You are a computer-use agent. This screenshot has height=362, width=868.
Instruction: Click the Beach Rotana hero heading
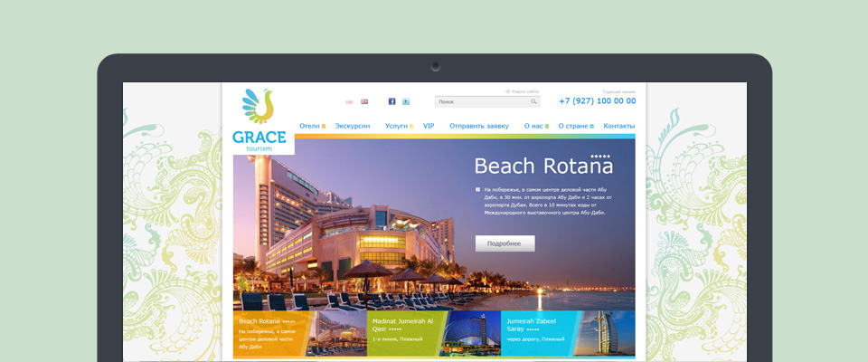543,166
